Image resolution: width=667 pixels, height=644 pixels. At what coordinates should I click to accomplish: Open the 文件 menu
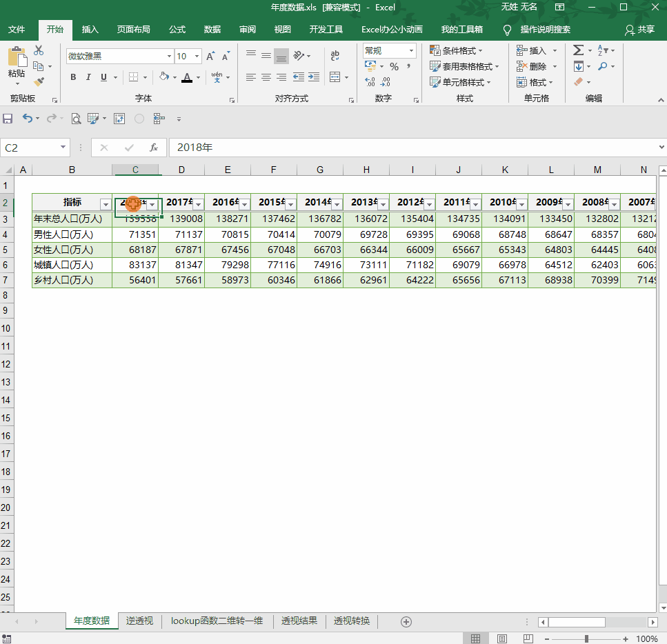(17, 30)
